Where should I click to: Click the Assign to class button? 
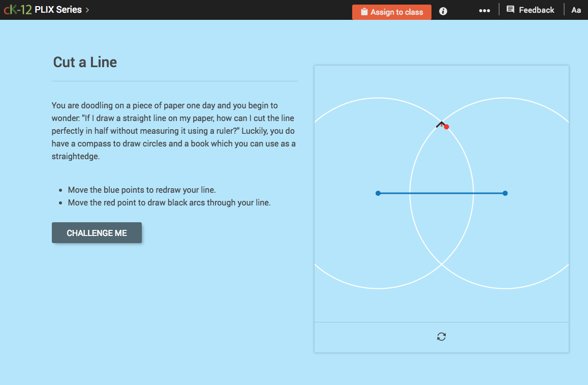391,12
